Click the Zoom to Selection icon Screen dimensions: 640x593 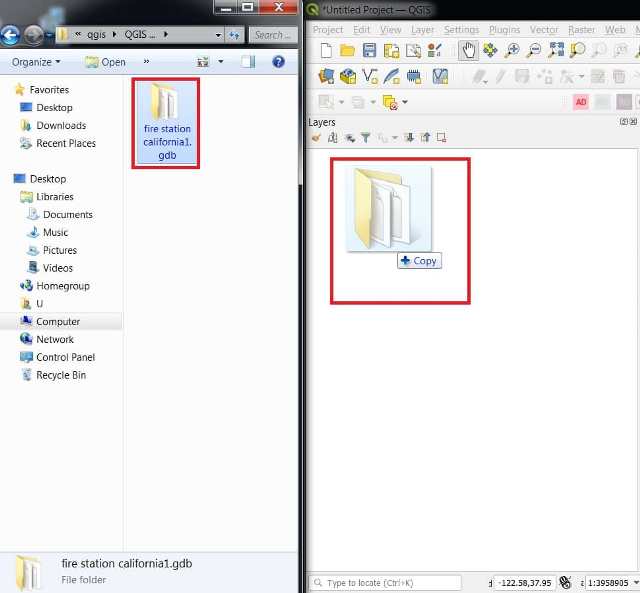tap(578, 50)
